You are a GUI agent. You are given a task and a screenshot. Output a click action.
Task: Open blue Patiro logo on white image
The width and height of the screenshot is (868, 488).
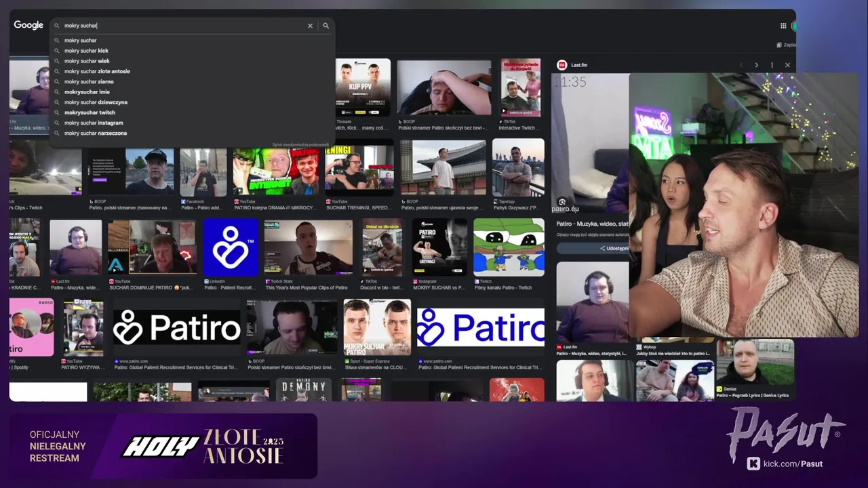pyautogui.click(x=481, y=327)
